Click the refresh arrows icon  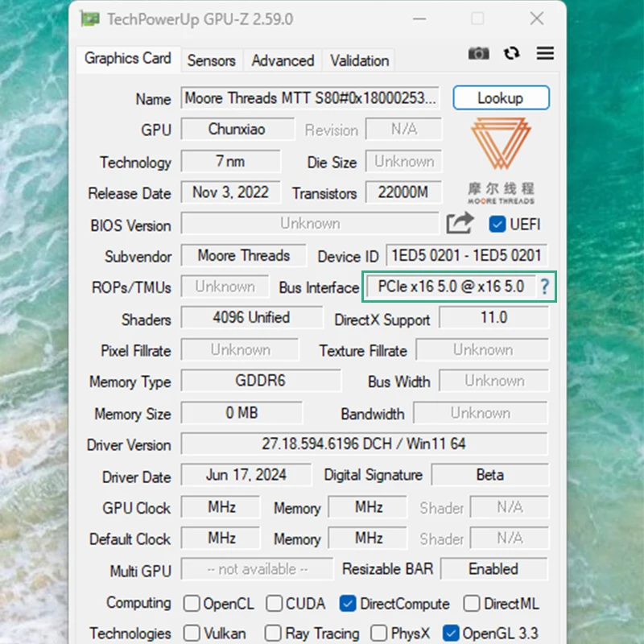pos(512,53)
